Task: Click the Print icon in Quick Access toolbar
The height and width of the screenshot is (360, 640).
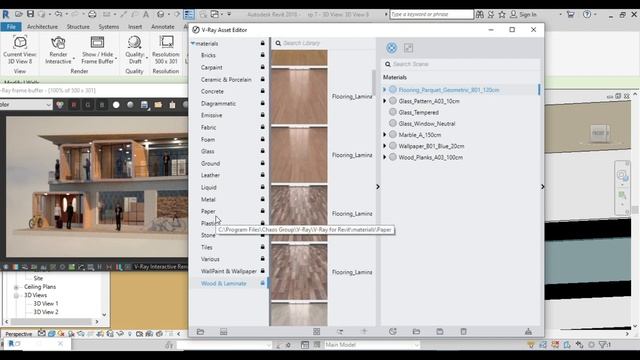Action: click(92, 14)
